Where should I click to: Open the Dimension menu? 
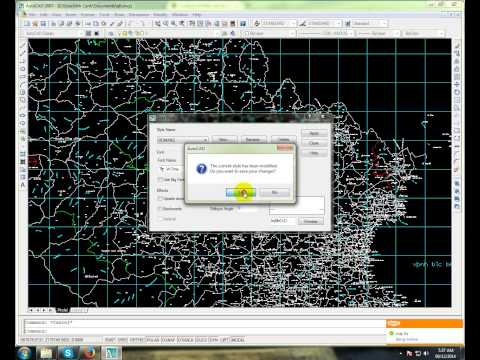[x=139, y=15]
